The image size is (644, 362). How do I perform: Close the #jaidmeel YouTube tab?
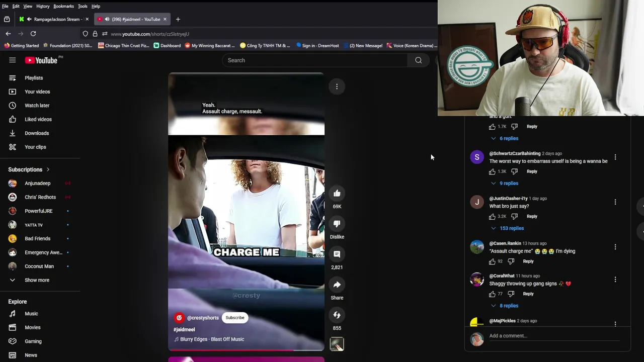pos(165,19)
